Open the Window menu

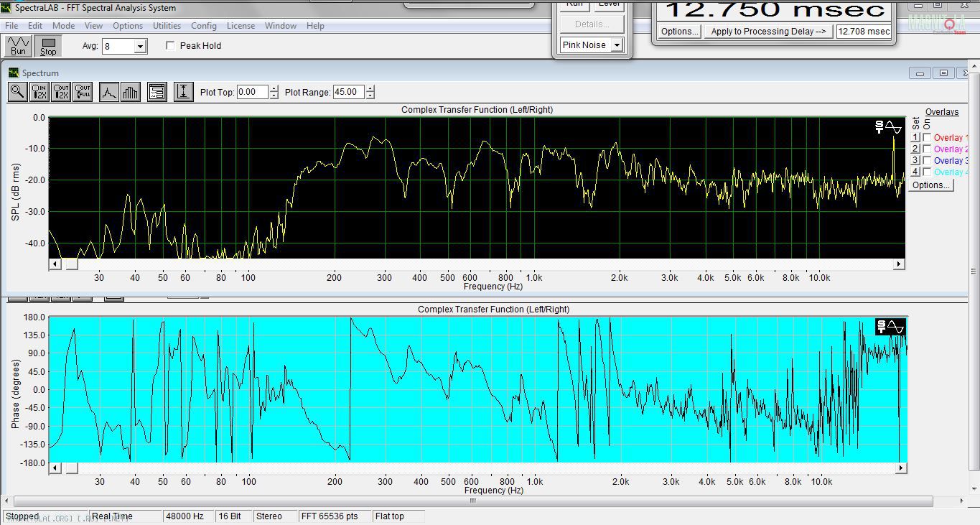pyautogui.click(x=281, y=26)
